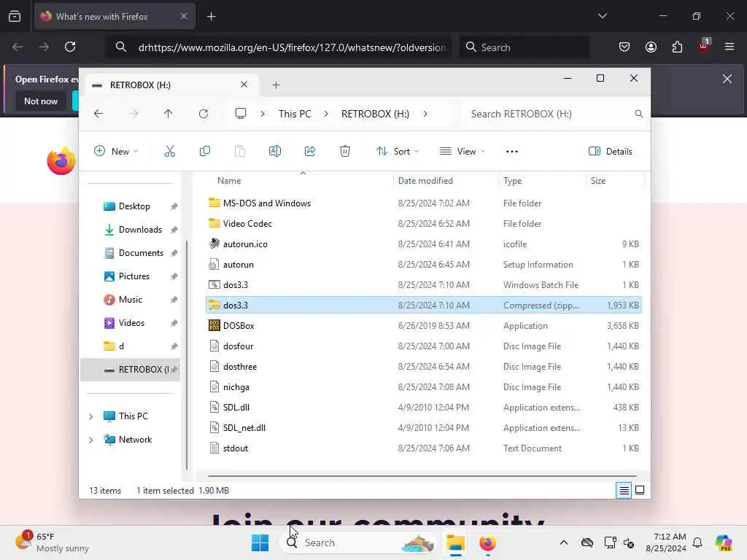Click the Share icon in Explorer toolbar
This screenshot has width=747, height=560.
pos(309,152)
